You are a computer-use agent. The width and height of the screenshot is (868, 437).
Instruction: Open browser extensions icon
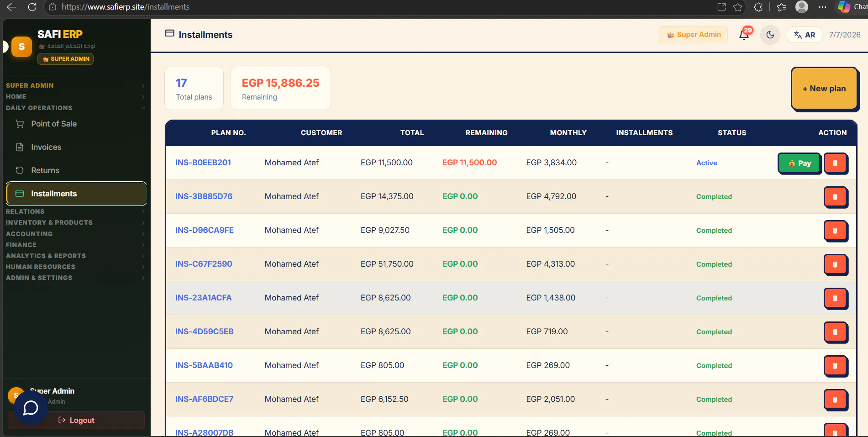click(758, 7)
